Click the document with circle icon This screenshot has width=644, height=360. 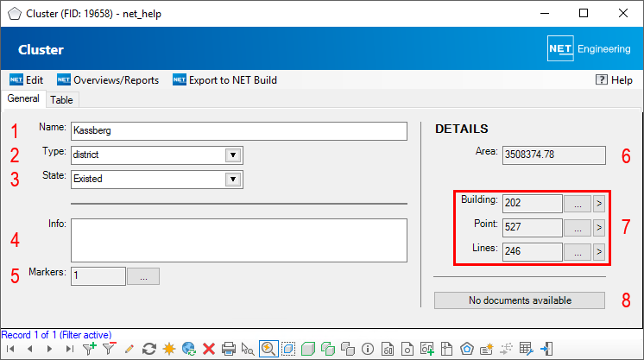(x=407, y=350)
